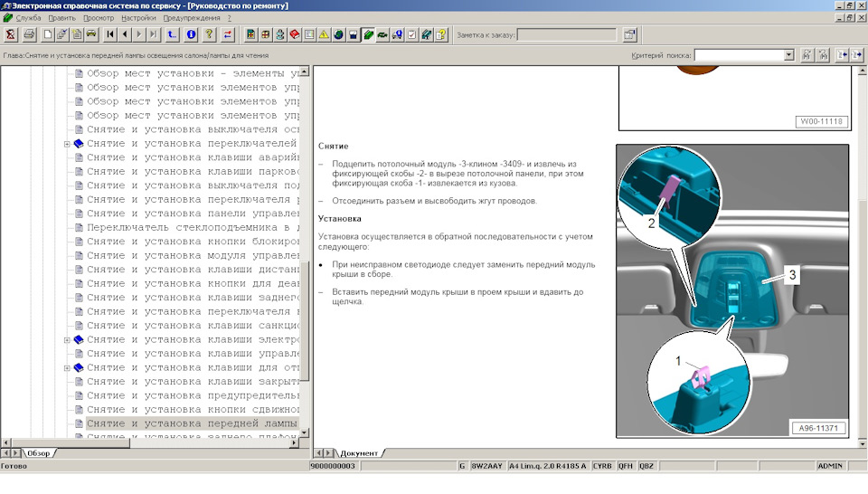Click the yellow question mark help icon

pyautogui.click(x=209, y=35)
